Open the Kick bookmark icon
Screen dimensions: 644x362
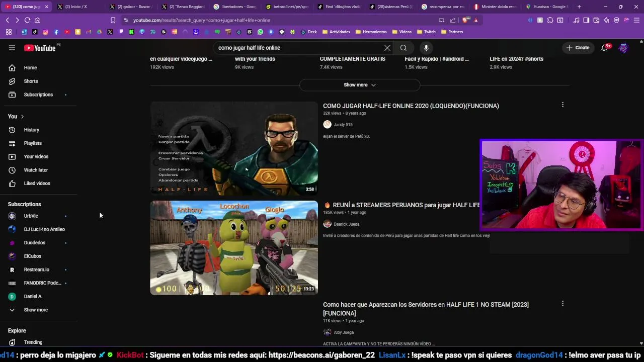pyautogui.click(x=131, y=32)
